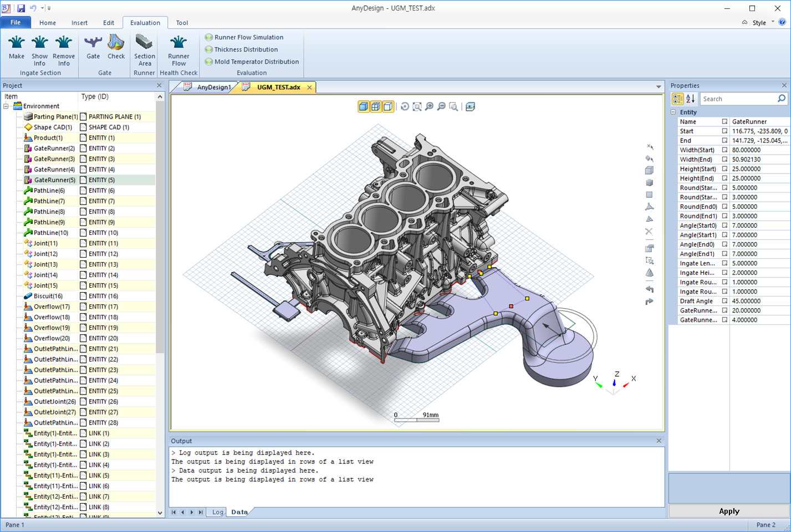
Task: Switch to the Edit ribbon tab
Action: [109, 23]
